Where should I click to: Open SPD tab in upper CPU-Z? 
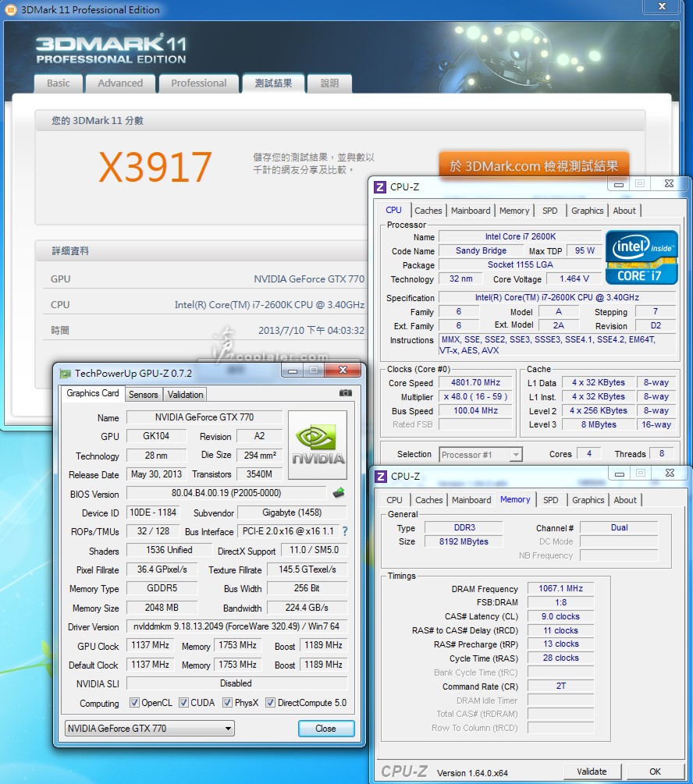click(550, 211)
